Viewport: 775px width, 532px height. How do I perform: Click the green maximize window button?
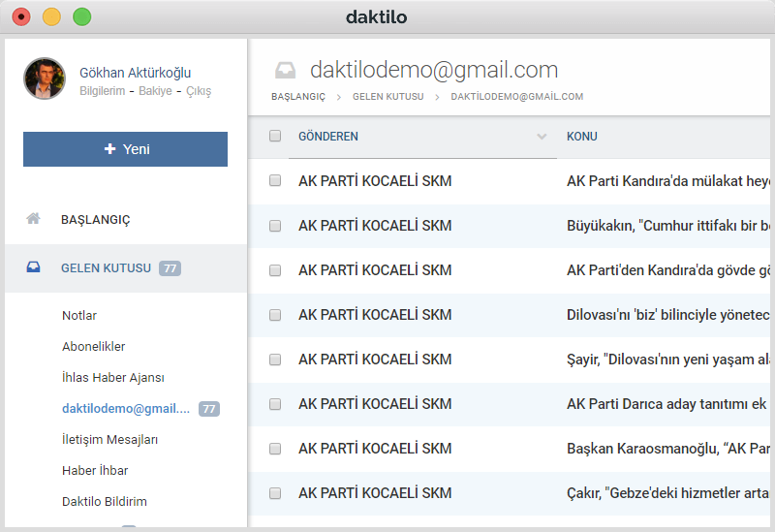(82, 16)
